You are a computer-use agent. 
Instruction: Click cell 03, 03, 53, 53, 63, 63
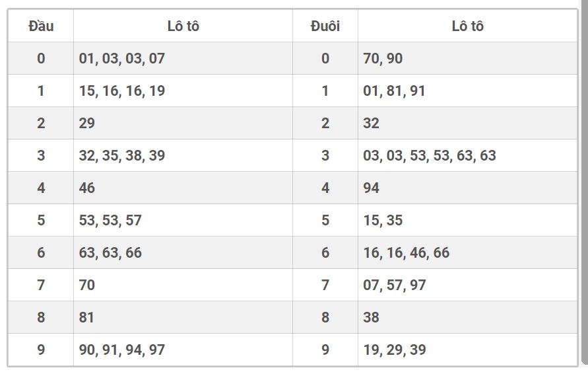click(468, 155)
